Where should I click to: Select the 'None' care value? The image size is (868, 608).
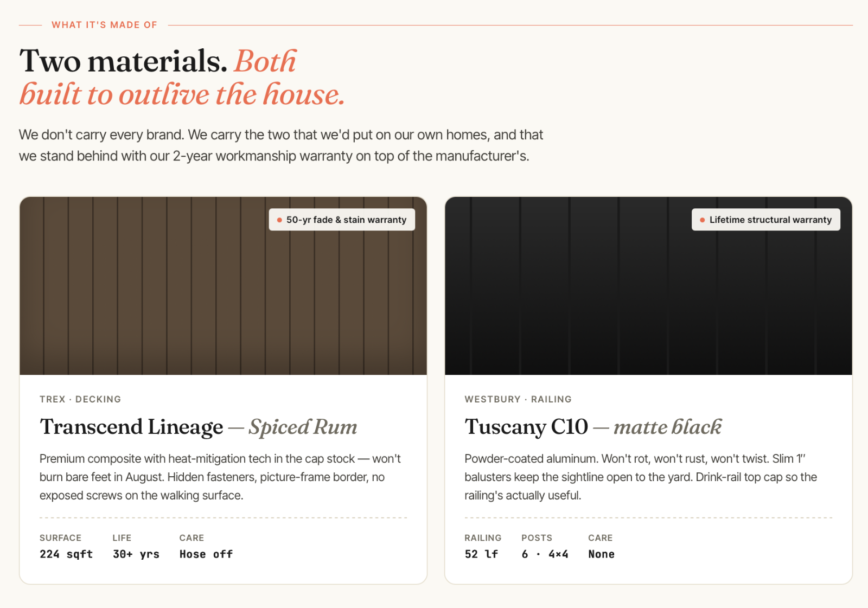[602, 554]
